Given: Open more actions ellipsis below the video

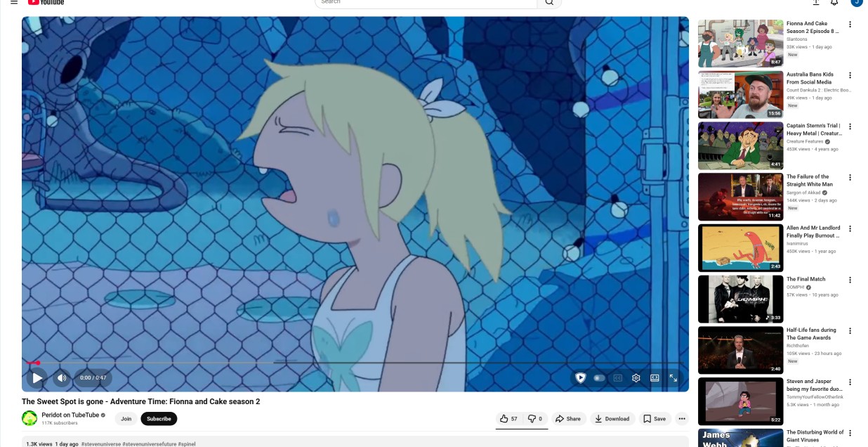Looking at the screenshot, I should [682, 419].
